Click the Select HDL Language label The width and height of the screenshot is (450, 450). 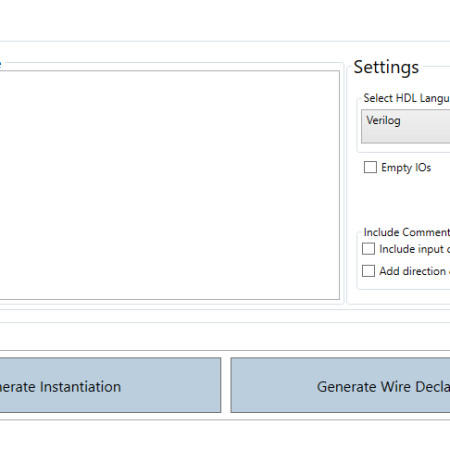click(406, 98)
